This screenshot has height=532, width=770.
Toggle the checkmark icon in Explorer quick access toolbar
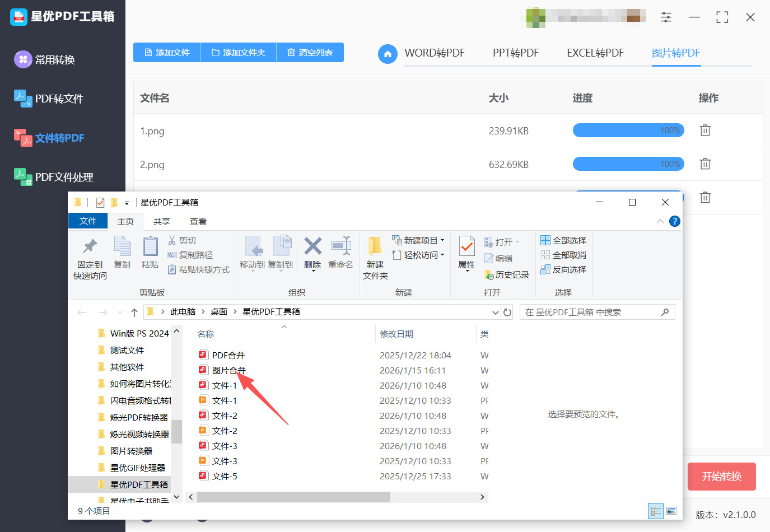[100, 203]
